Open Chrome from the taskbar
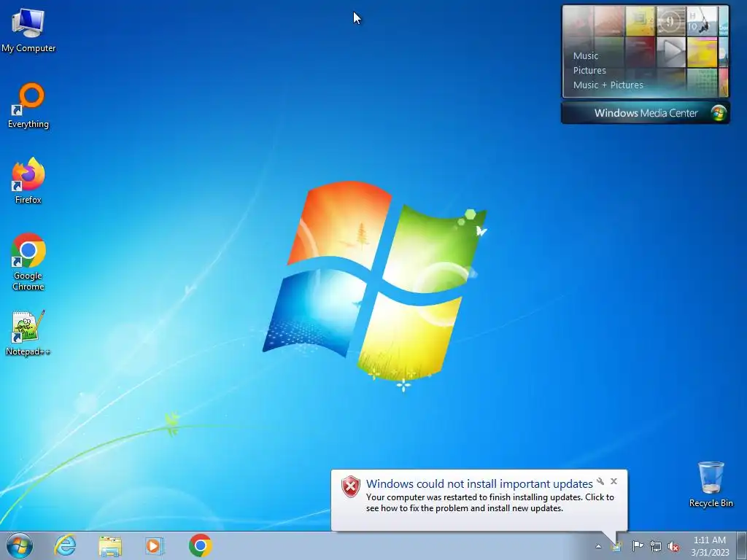Viewport: 747px width, 560px height. pos(200,545)
